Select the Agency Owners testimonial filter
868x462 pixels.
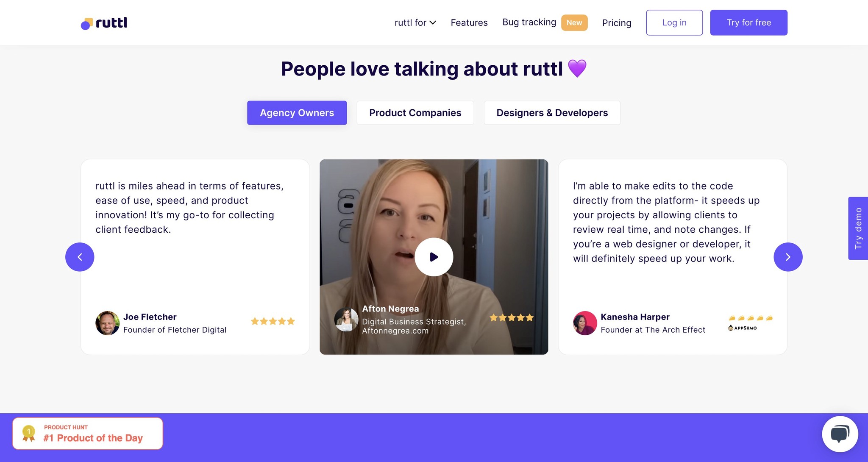click(297, 113)
